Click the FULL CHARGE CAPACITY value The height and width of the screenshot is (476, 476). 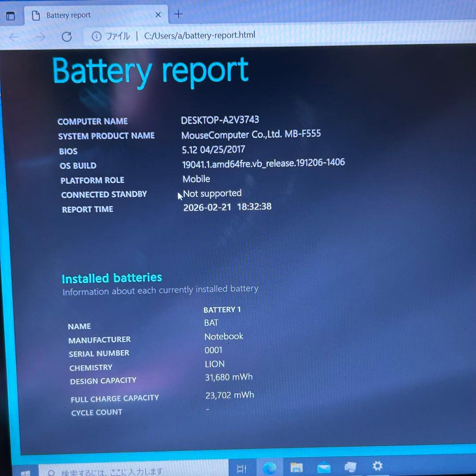coord(229,395)
